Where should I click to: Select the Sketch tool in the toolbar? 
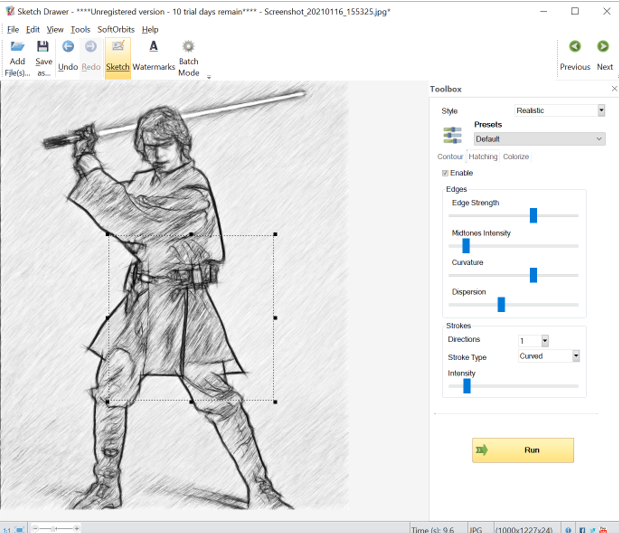pyautogui.click(x=118, y=58)
